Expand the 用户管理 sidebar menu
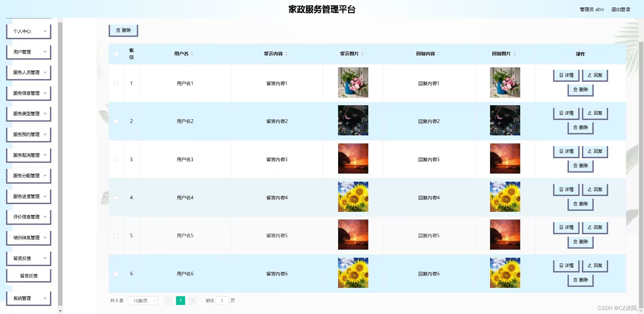The width and height of the screenshot is (644, 314). click(x=29, y=52)
